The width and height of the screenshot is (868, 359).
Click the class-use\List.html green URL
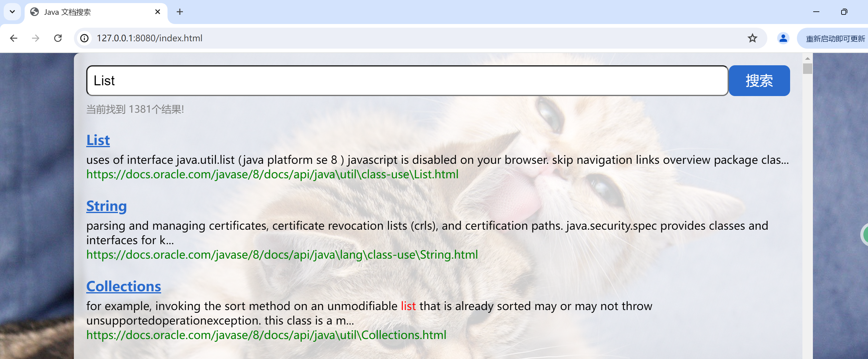tap(272, 174)
